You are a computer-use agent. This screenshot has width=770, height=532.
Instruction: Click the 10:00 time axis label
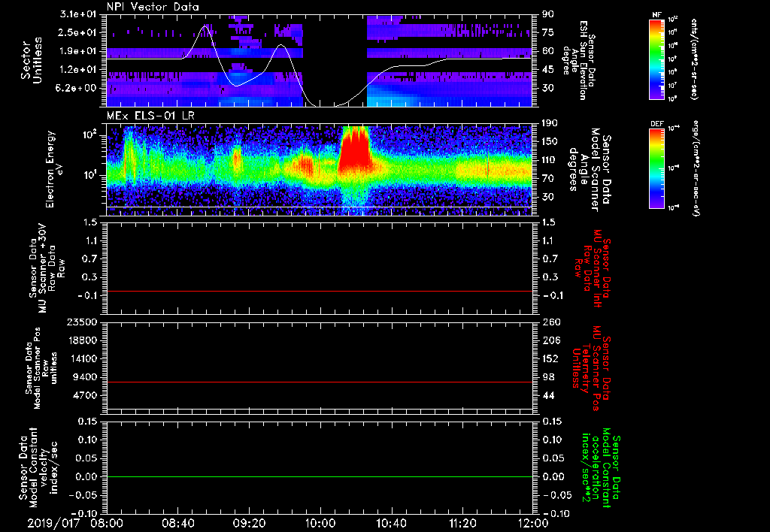[x=320, y=523]
